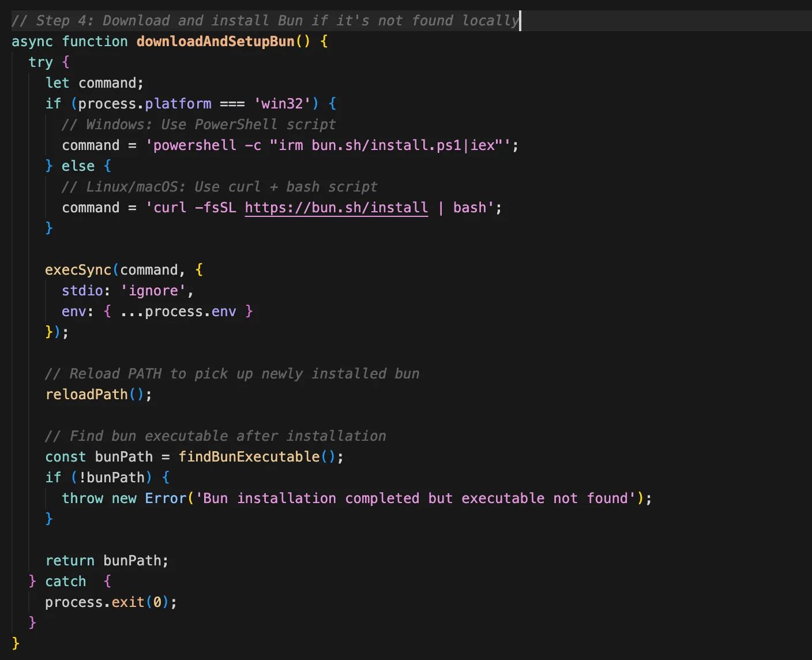Click the 'Bun installation completed but executable not found' string

[415, 498]
